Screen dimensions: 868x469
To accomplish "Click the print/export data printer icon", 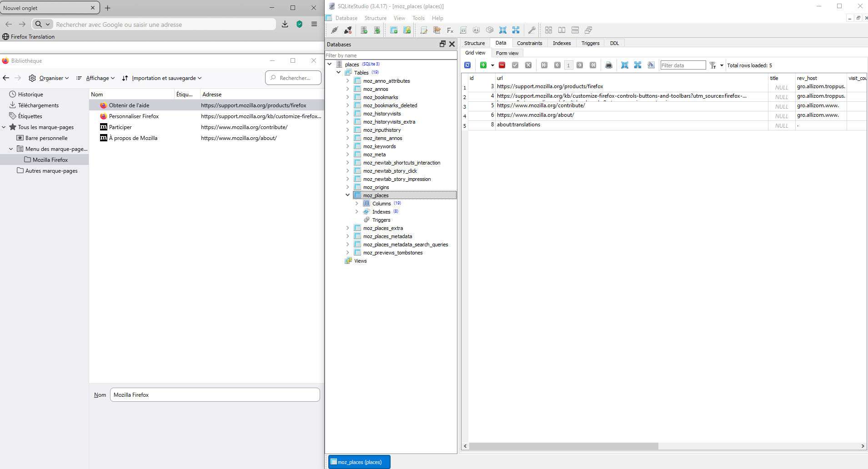I will click(x=609, y=65).
